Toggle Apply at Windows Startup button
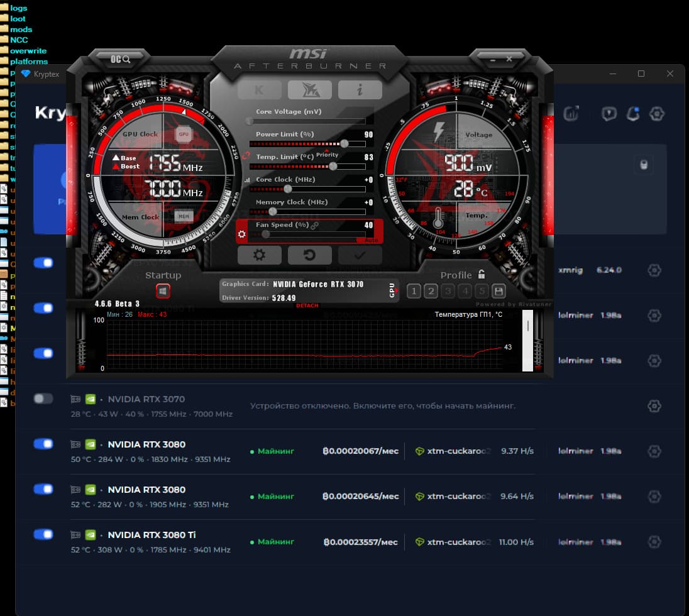The image size is (689, 616). (163, 291)
